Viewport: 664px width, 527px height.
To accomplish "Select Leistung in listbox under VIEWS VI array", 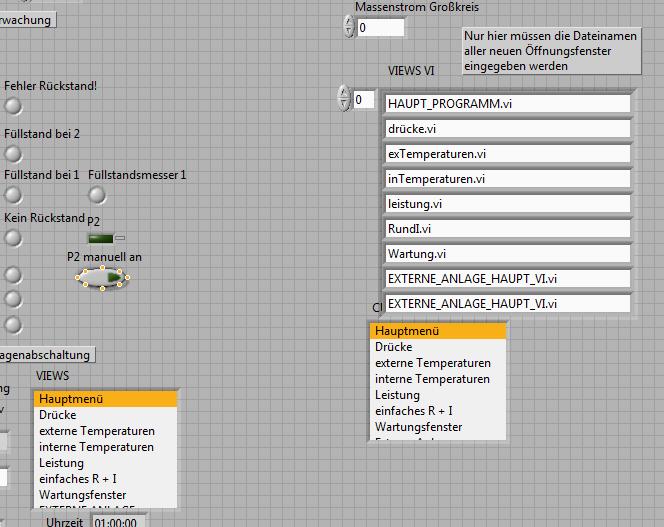I will [x=438, y=395].
